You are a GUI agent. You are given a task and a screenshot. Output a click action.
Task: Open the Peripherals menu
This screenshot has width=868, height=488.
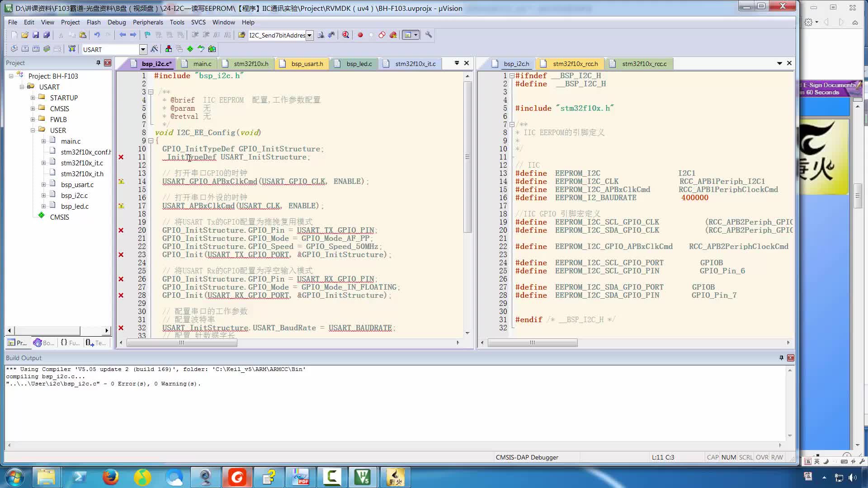148,22
